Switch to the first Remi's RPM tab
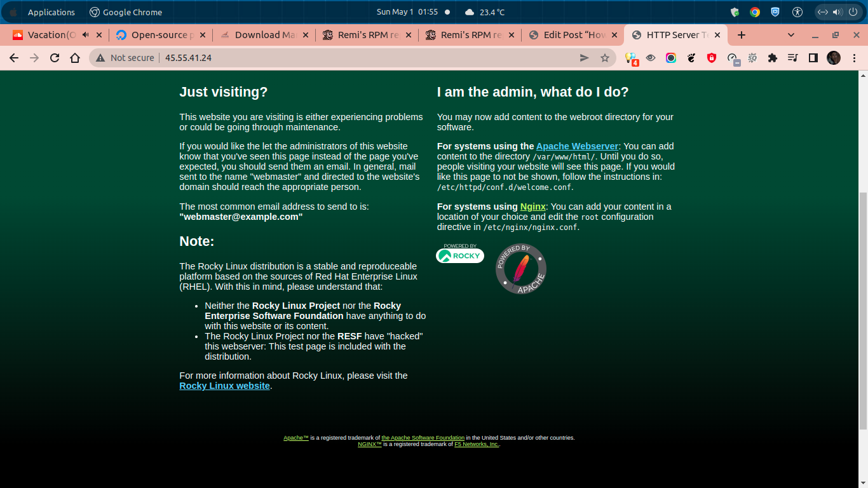Image resolution: width=868 pixels, height=488 pixels. (x=367, y=35)
